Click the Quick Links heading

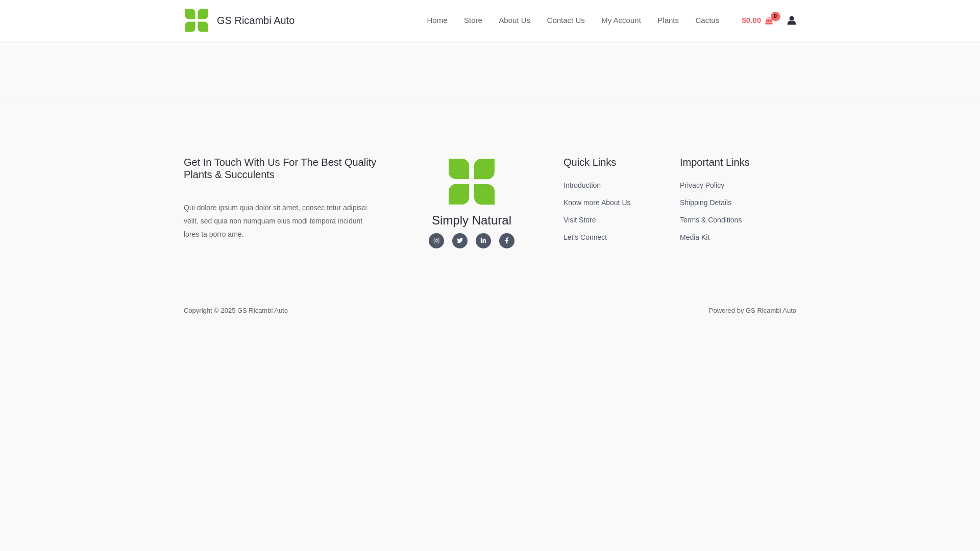590,162
